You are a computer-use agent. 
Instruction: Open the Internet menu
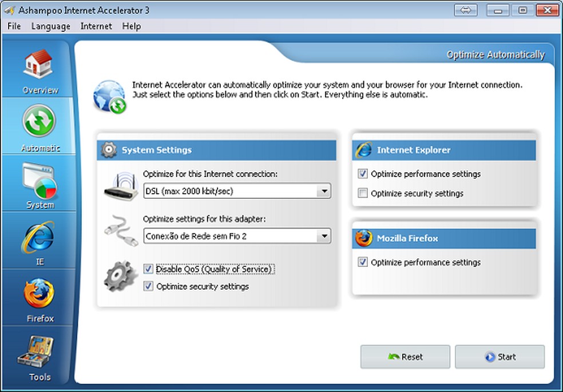tap(96, 26)
